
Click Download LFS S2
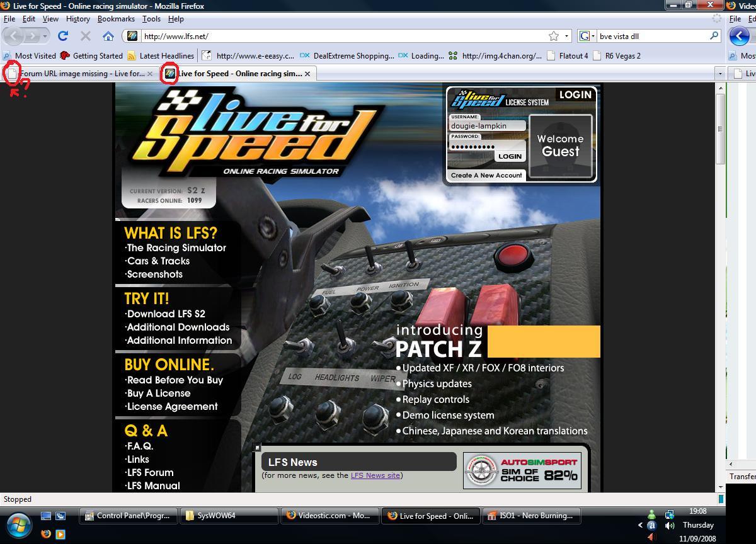click(165, 314)
